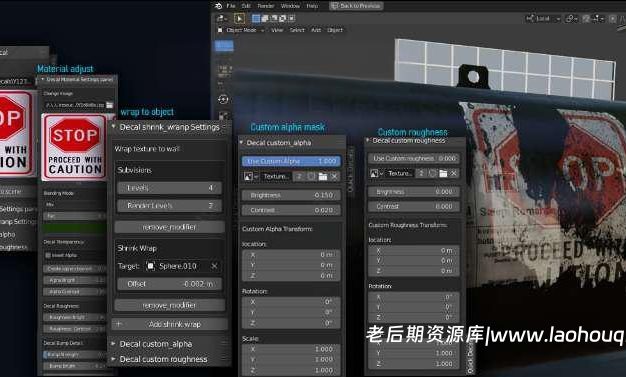Image resolution: width=626 pixels, height=377 pixels.
Task: Open the Render menu
Action: click(266, 6)
